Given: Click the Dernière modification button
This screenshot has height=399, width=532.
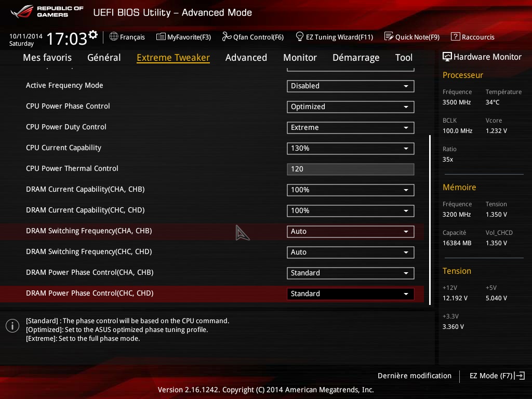Looking at the screenshot, I should (414, 376).
